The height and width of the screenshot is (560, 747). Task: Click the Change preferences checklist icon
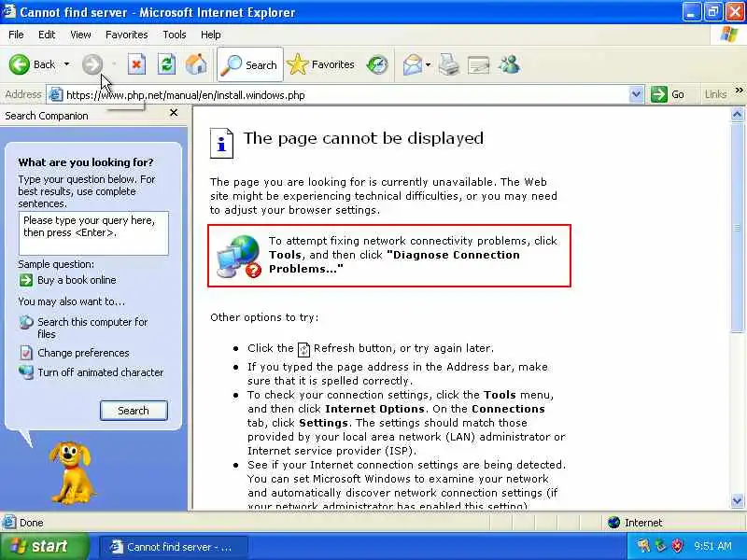coord(26,353)
